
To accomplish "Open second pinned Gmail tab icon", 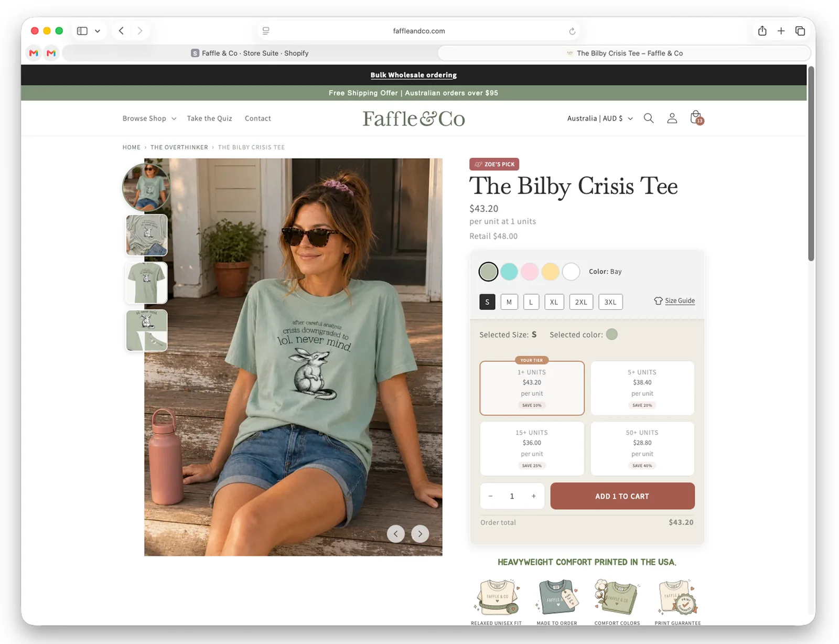I will [x=51, y=53].
